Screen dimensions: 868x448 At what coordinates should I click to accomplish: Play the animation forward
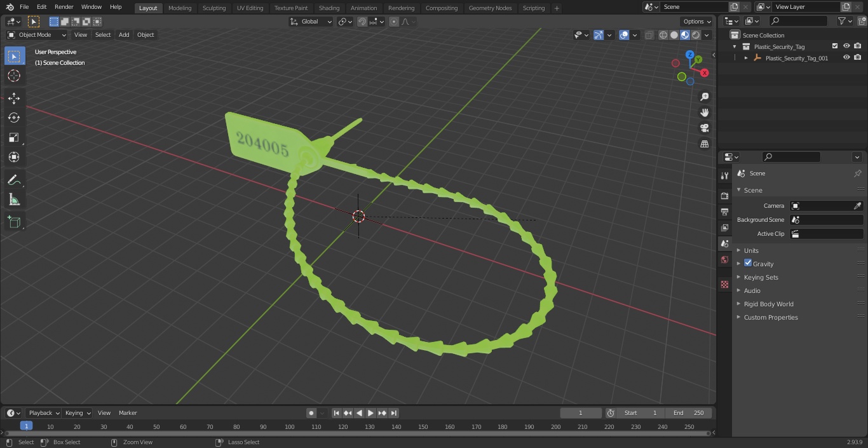click(x=370, y=413)
